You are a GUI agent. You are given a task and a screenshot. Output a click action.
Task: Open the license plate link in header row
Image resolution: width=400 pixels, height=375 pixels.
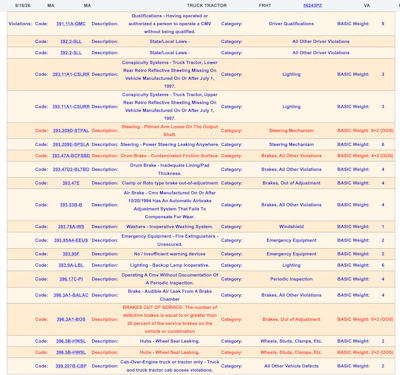(x=313, y=6)
